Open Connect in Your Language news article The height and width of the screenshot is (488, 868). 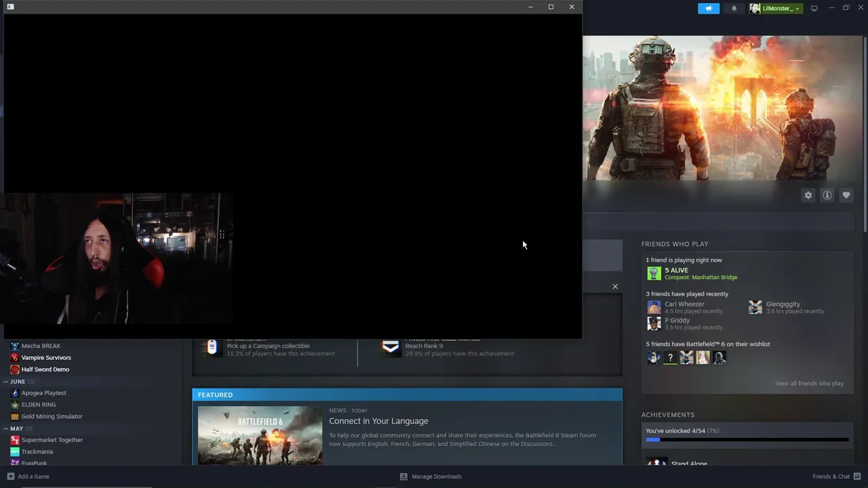[x=378, y=421]
